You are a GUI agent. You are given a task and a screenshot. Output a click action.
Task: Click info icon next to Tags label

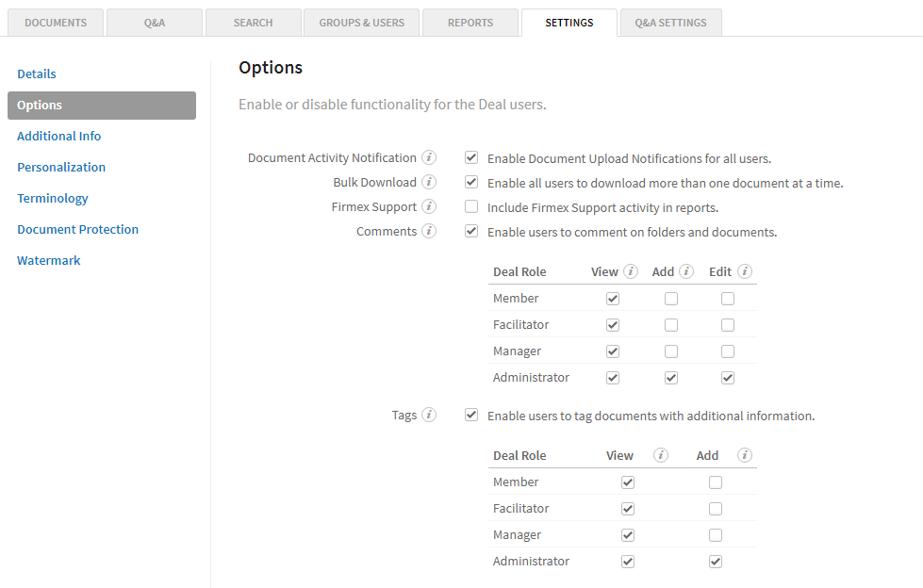click(429, 415)
